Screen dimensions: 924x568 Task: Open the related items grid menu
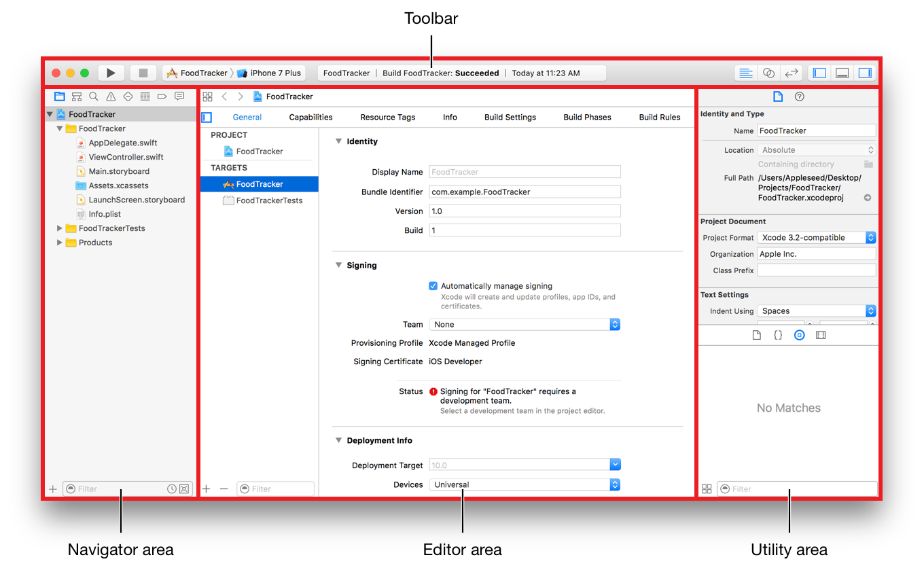[208, 96]
